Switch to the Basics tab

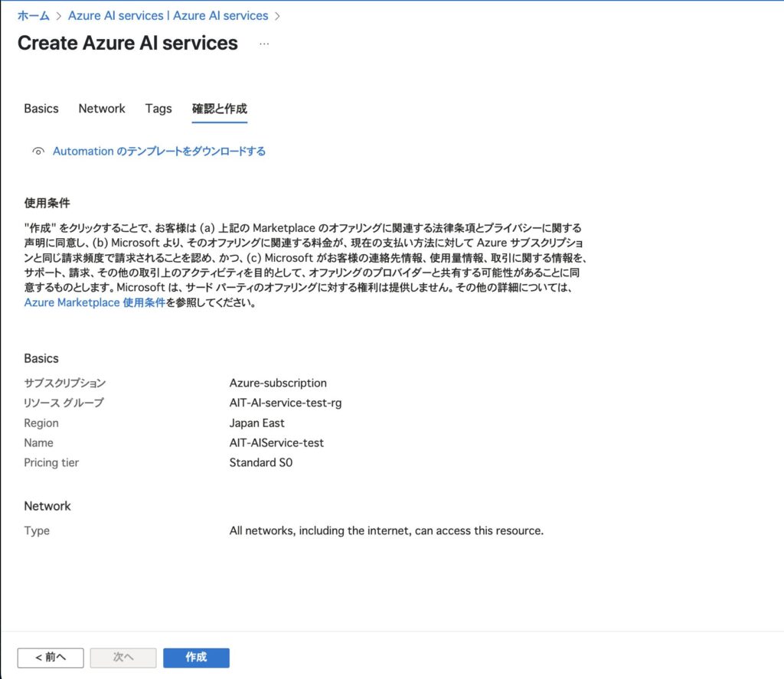coord(41,109)
